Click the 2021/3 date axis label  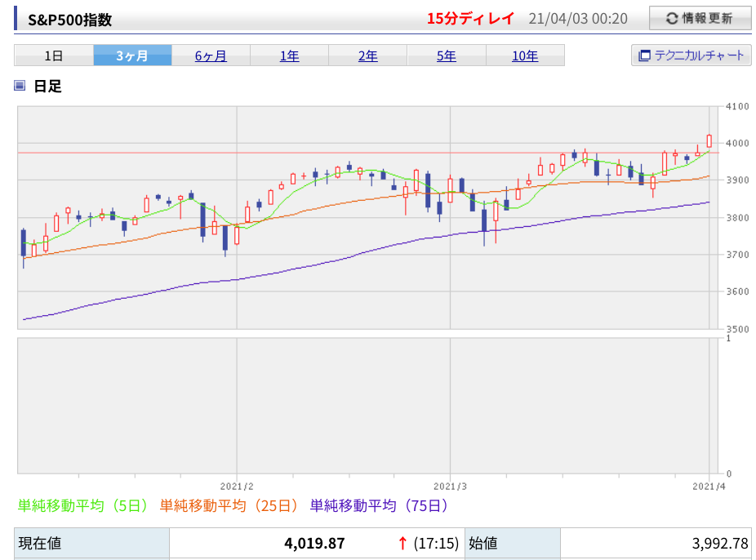(451, 487)
